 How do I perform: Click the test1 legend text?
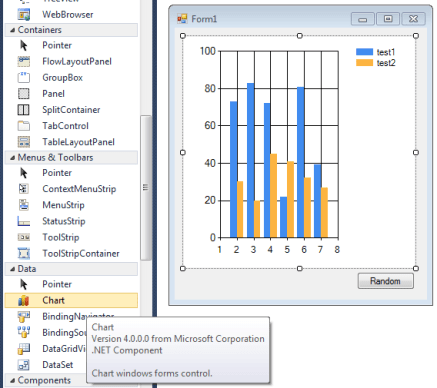[x=386, y=52]
